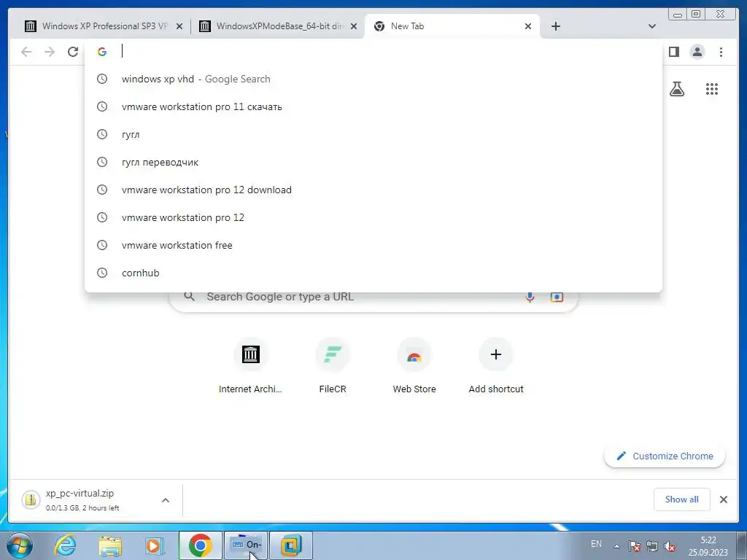Choose suggestion 'cornhub'
Screen dimensions: 747x560
click(373, 273)
